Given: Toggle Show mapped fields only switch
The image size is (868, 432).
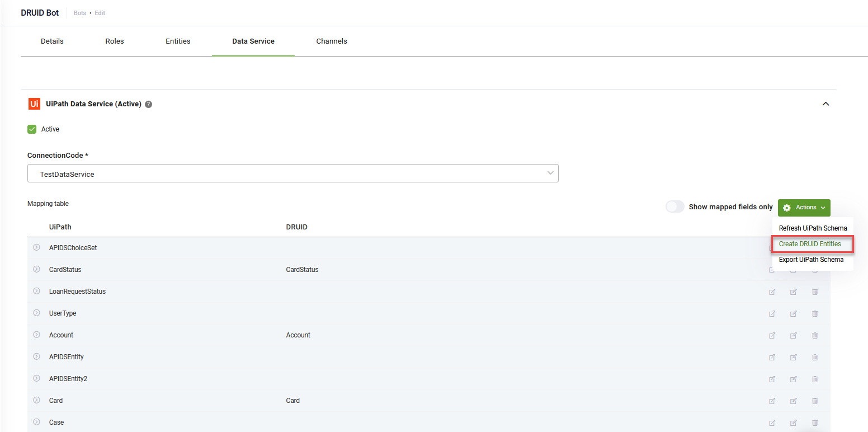Looking at the screenshot, I should click(x=675, y=207).
